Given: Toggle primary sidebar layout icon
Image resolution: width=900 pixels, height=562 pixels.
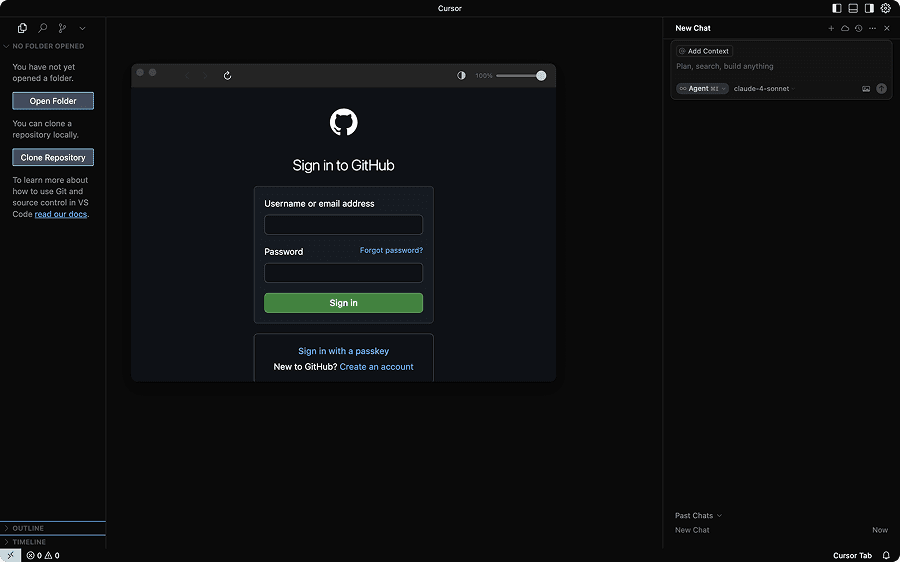Looking at the screenshot, I should pos(837,8).
